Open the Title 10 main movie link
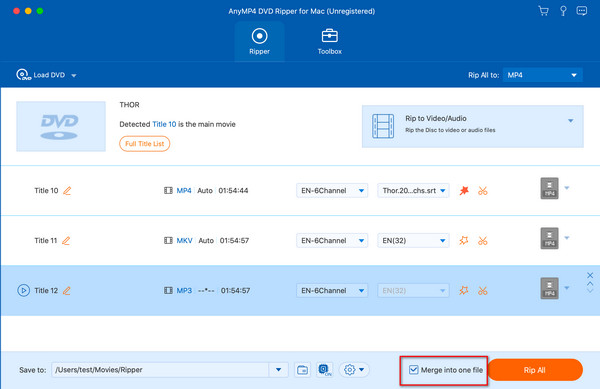This screenshot has width=600, height=389. click(x=164, y=124)
